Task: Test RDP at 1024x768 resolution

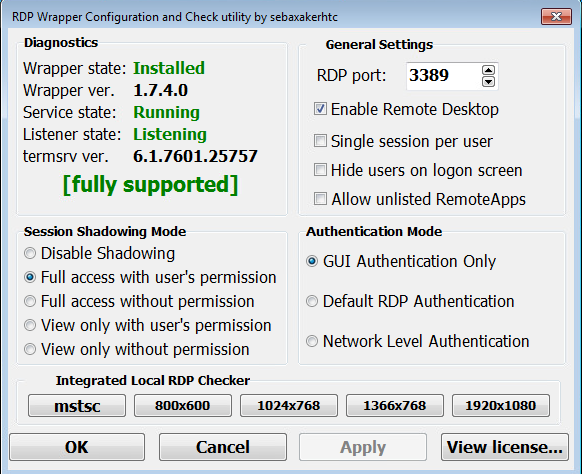Action: click(x=289, y=406)
